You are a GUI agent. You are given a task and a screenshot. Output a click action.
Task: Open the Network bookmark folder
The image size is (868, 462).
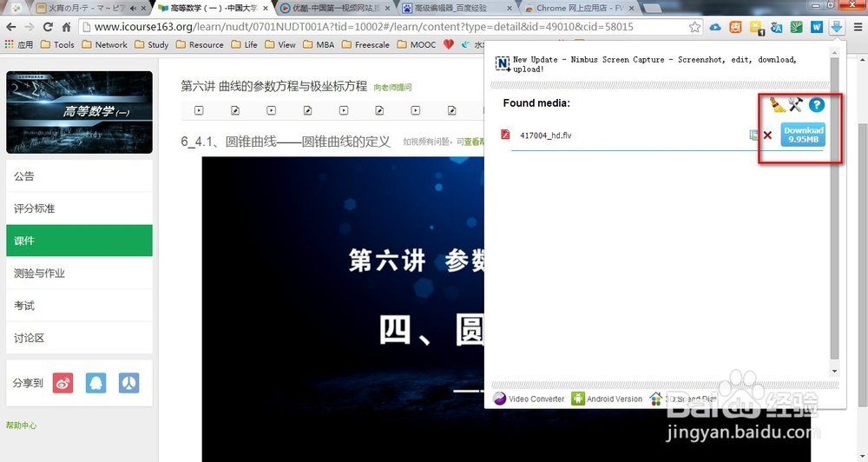[x=105, y=44]
